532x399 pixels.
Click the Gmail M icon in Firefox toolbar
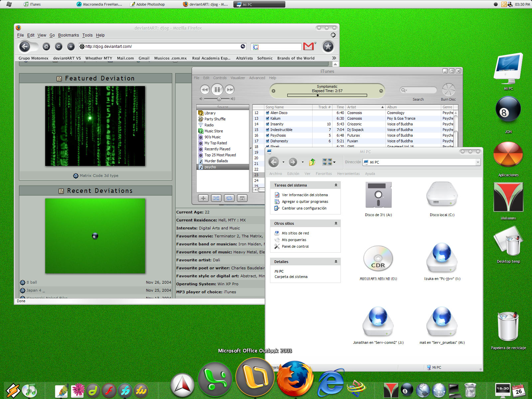pyautogui.click(x=309, y=47)
